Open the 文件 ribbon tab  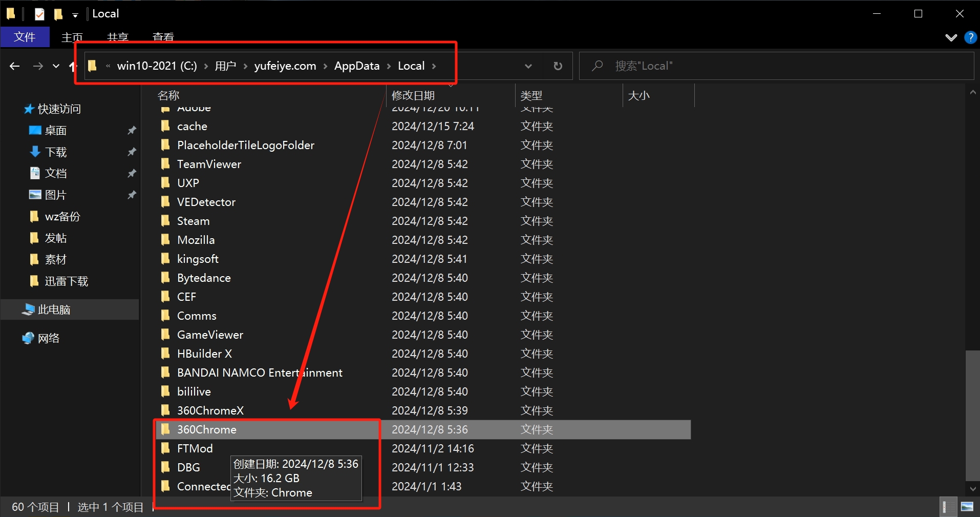click(x=25, y=37)
